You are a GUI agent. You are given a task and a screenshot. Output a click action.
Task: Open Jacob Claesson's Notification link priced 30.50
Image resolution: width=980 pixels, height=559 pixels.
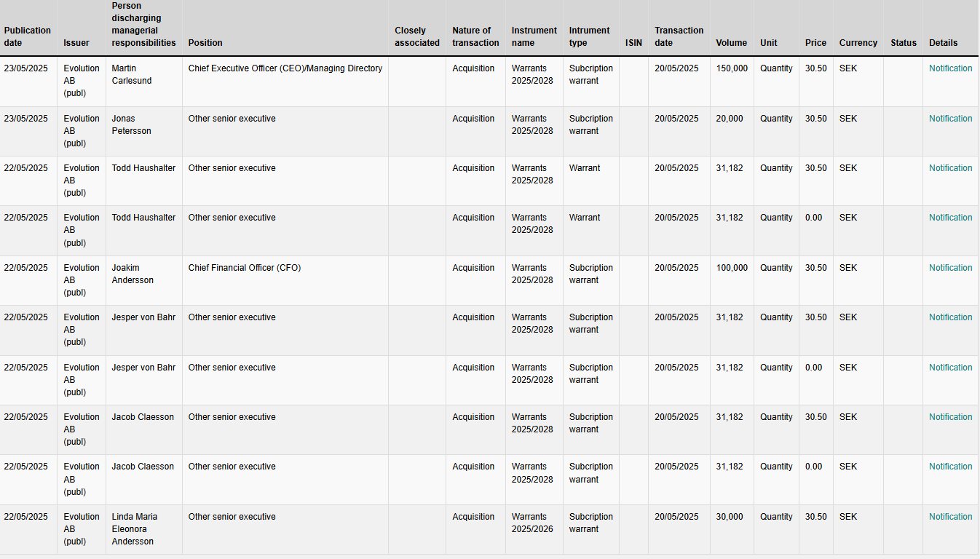950,417
